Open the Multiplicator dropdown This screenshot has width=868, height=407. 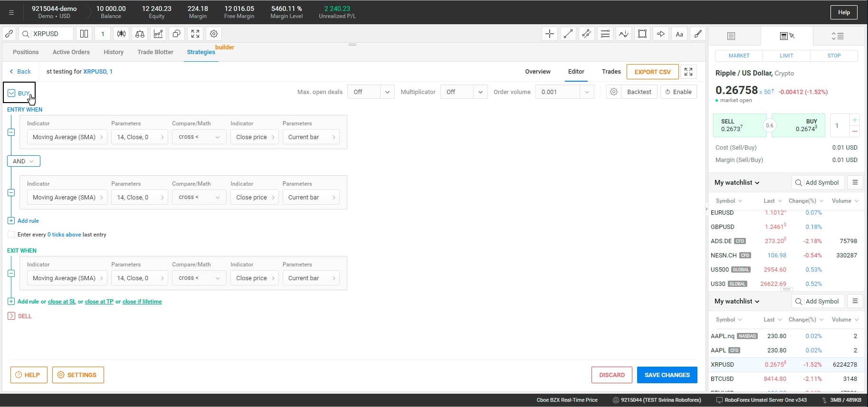click(464, 92)
